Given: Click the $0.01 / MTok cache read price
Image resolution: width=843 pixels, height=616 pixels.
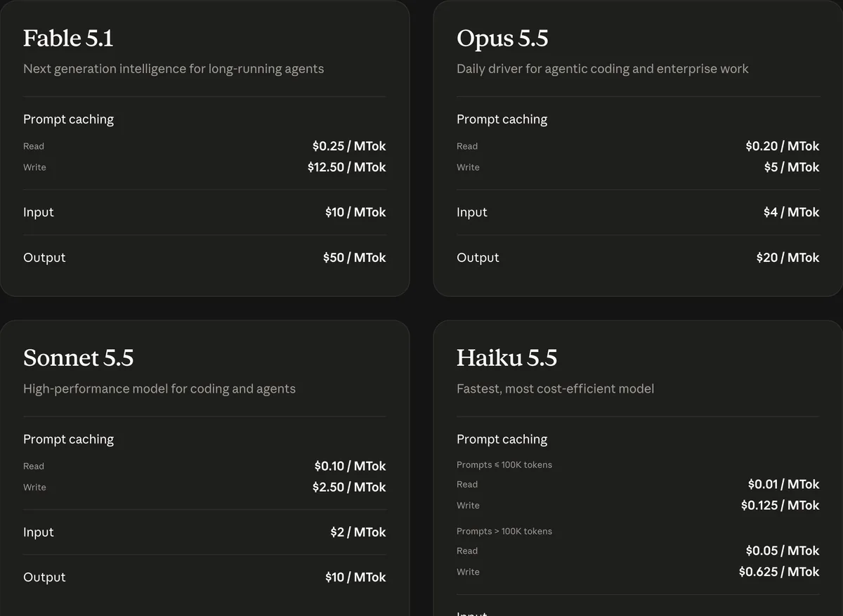Looking at the screenshot, I should [x=784, y=485].
